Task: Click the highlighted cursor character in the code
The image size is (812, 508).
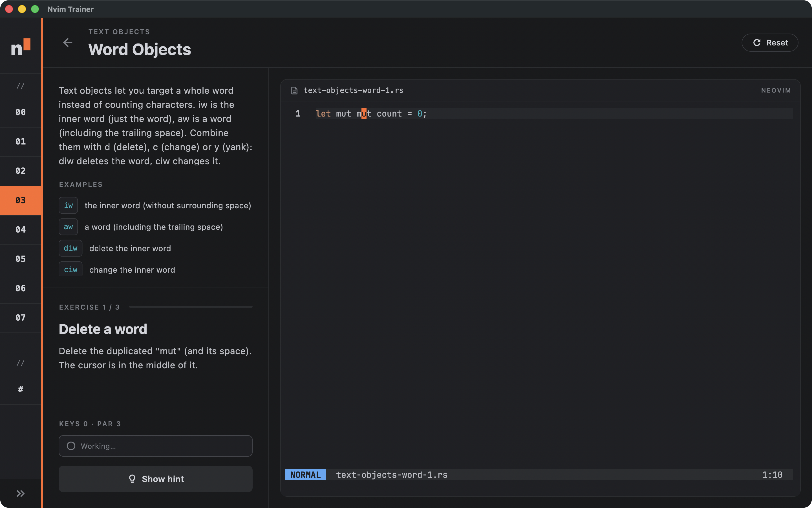Action: pyautogui.click(x=364, y=113)
